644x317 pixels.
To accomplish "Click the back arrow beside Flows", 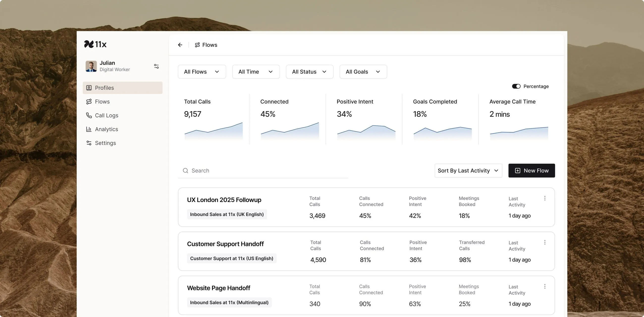I will point(180,45).
